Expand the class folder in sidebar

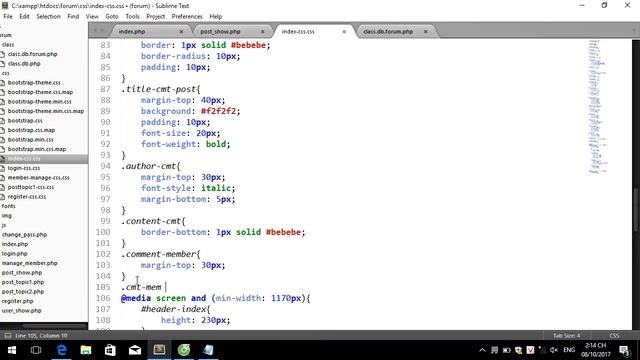(x=8, y=44)
